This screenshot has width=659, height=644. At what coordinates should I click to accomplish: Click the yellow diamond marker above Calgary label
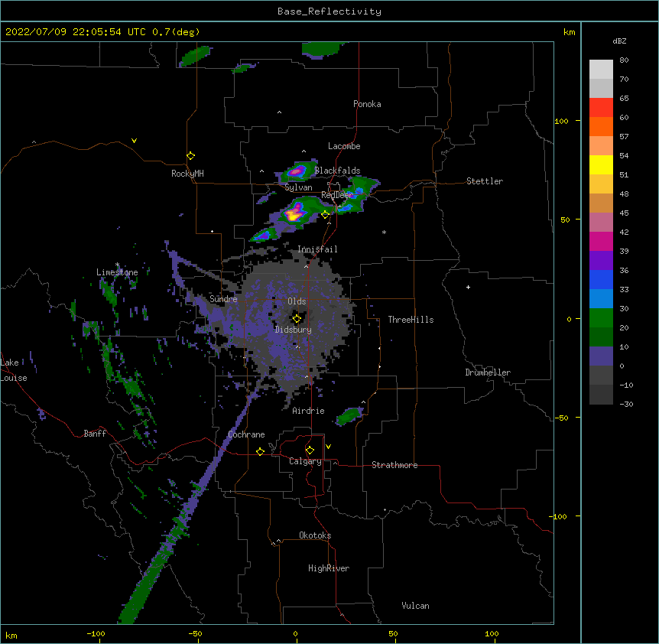pos(310,450)
